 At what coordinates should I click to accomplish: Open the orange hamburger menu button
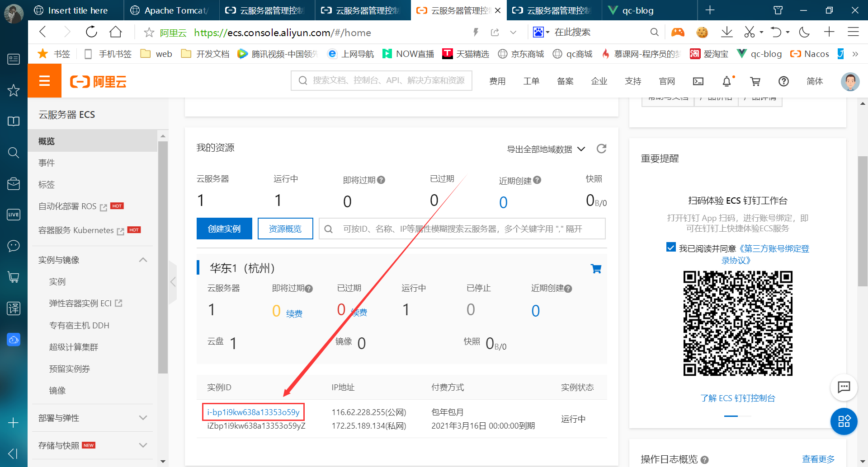click(44, 81)
